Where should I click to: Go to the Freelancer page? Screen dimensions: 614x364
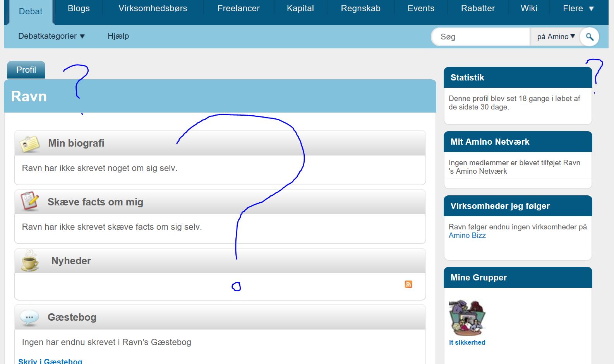(x=238, y=9)
